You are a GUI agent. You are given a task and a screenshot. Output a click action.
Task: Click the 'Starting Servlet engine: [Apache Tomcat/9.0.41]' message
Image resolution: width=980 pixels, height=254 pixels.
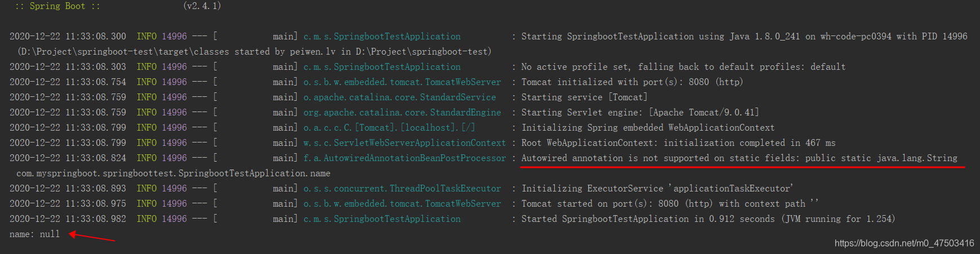pos(640,113)
